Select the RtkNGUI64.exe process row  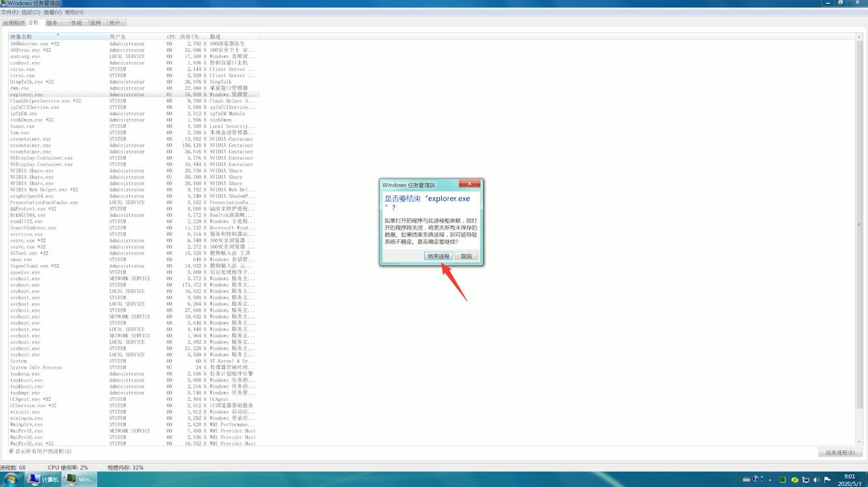[134, 215]
